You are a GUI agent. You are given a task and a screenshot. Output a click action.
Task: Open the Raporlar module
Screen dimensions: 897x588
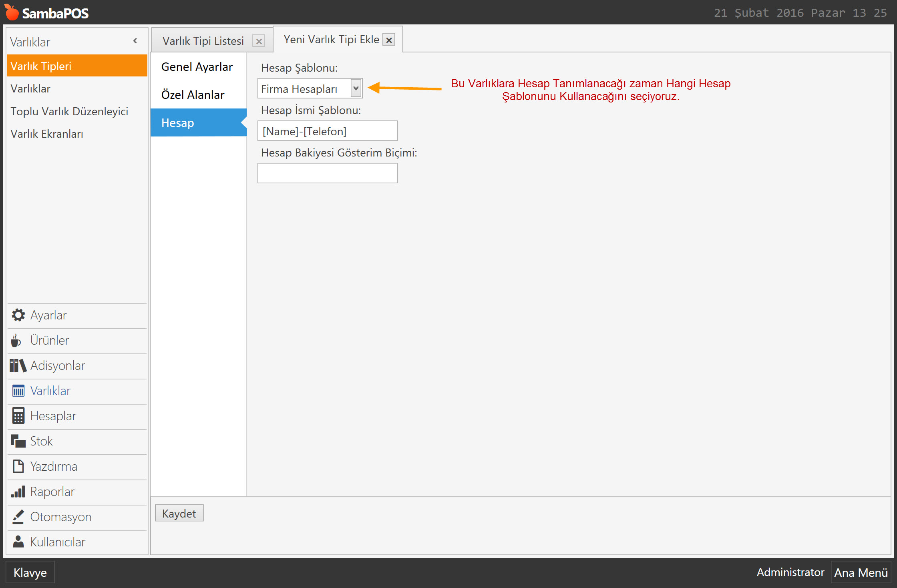tap(77, 492)
